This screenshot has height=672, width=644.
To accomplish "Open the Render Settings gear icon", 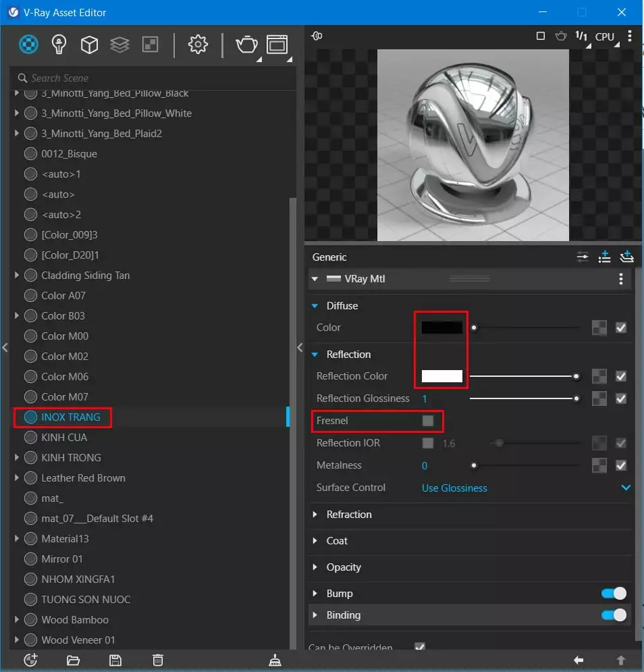I will [x=198, y=45].
